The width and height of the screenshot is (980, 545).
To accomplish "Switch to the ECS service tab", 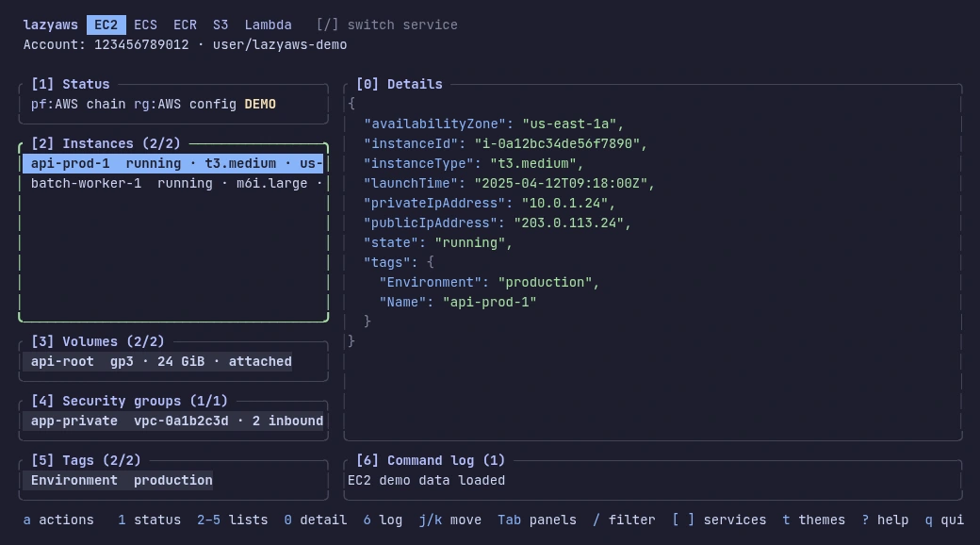I will click(145, 25).
